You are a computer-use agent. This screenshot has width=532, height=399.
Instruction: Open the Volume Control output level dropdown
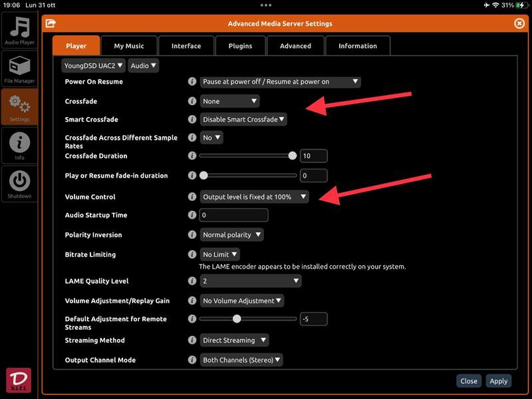click(255, 197)
